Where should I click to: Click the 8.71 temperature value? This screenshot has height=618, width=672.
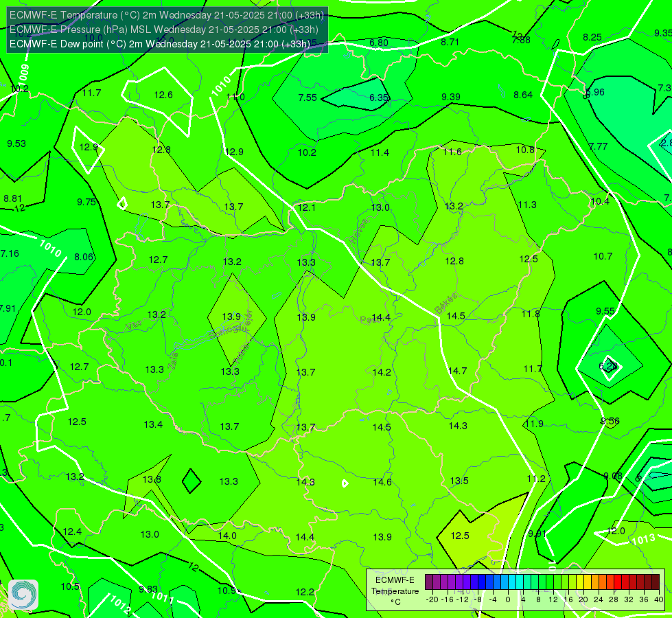point(450,42)
